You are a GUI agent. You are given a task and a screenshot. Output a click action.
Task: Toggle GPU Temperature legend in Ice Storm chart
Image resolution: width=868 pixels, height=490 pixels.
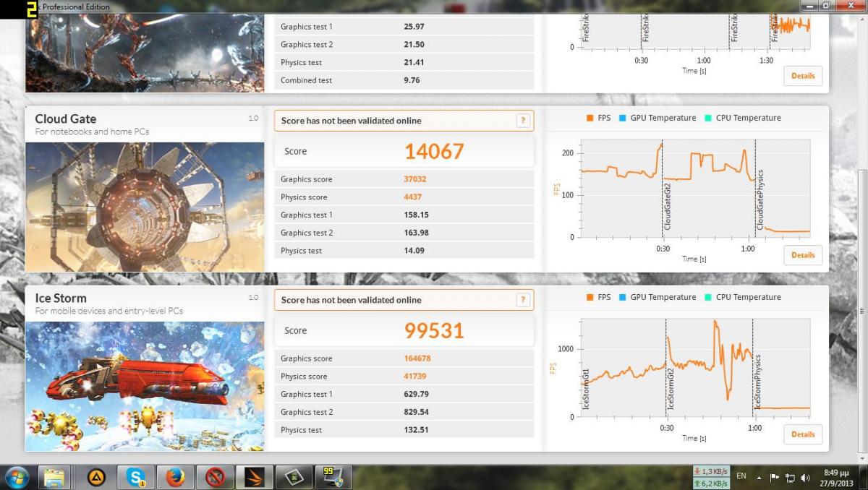tap(657, 297)
